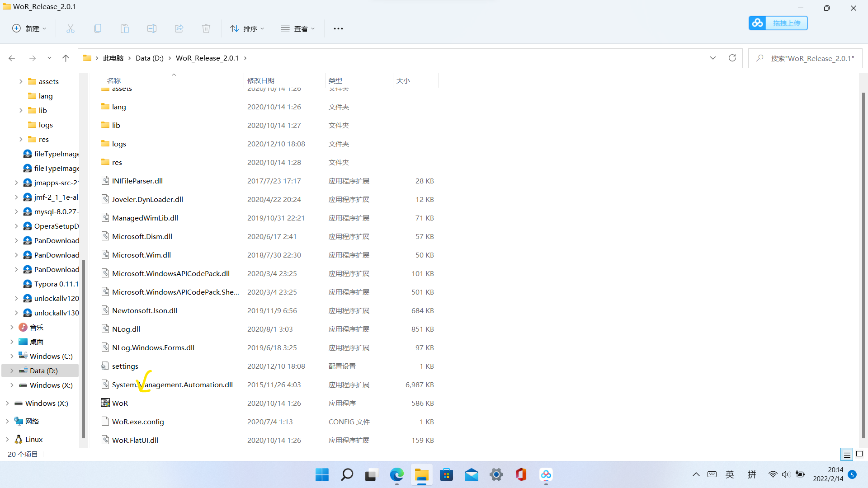This screenshot has height=488, width=868.
Task: Select the copy icon in the toolbar
Action: [97, 28]
